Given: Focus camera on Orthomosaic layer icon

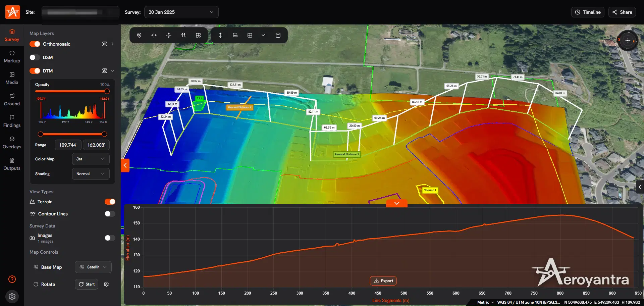Looking at the screenshot, I should (x=105, y=44).
